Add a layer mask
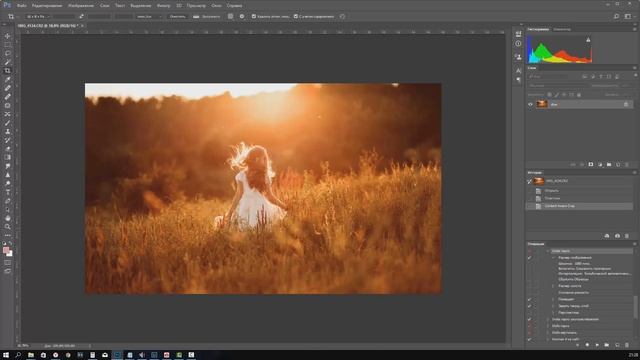The height and width of the screenshot is (360, 640). (591, 164)
